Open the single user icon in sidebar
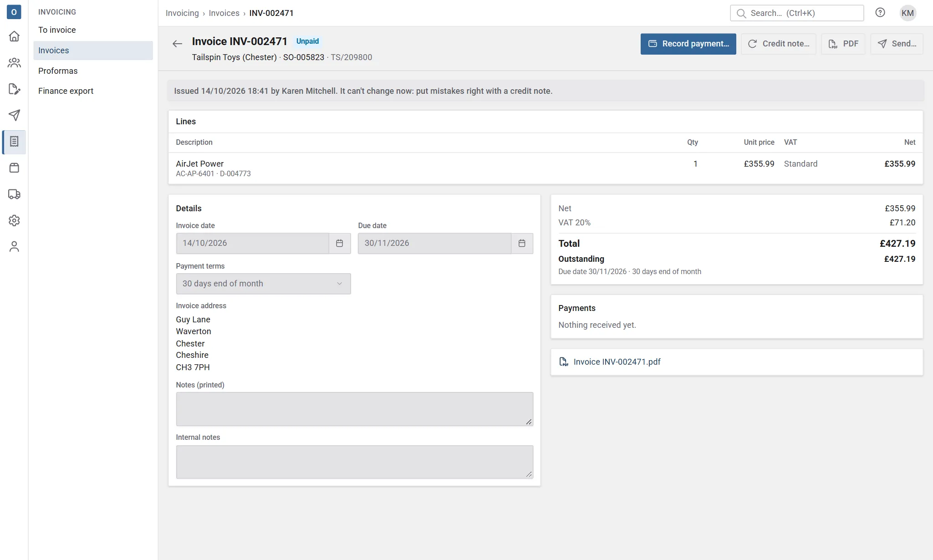Image resolution: width=933 pixels, height=560 pixels. (x=14, y=247)
